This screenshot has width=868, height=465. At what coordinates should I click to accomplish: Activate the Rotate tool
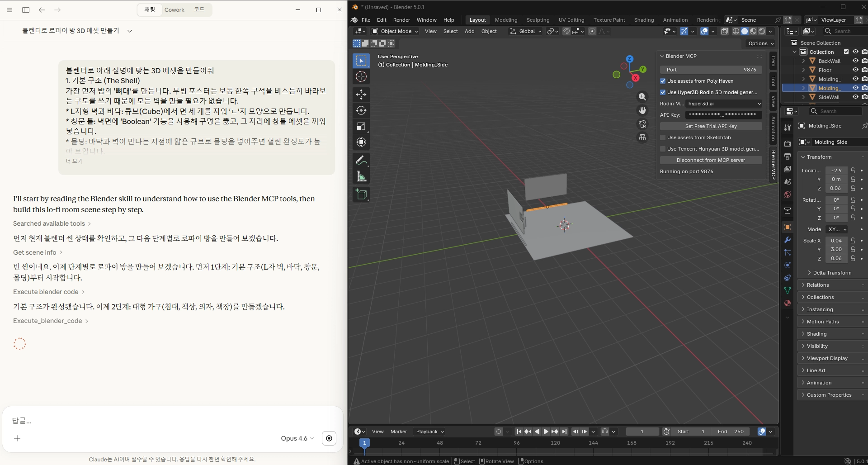point(361,110)
